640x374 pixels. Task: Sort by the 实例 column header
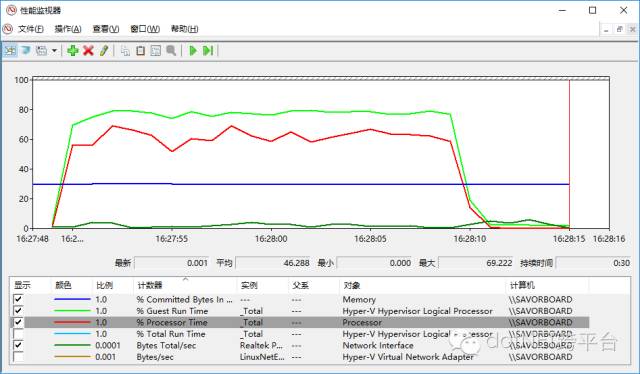click(x=263, y=285)
